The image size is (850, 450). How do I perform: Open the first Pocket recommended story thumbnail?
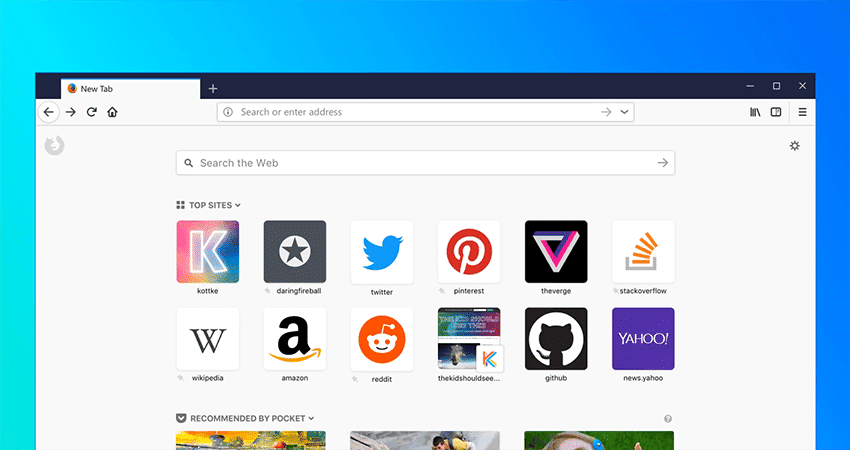(x=251, y=440)
